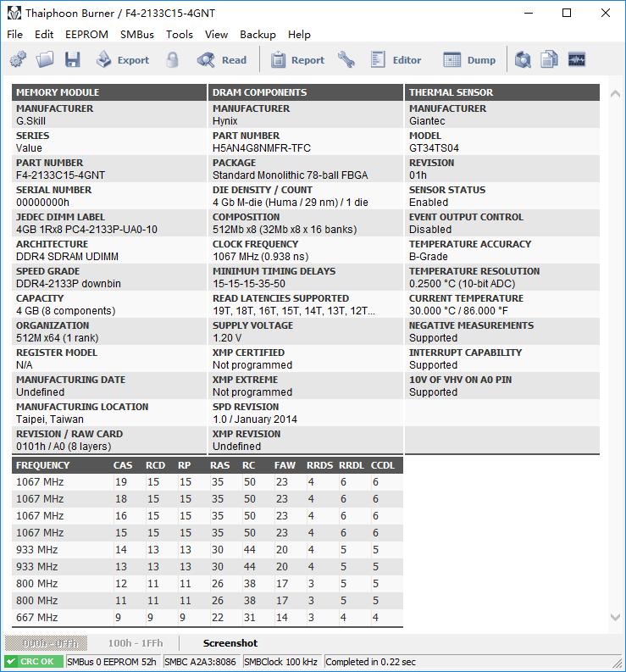Select the 1067 MHz row with CAS 19
This screenshot has width=626, height=672.
[x=208, y=481]
